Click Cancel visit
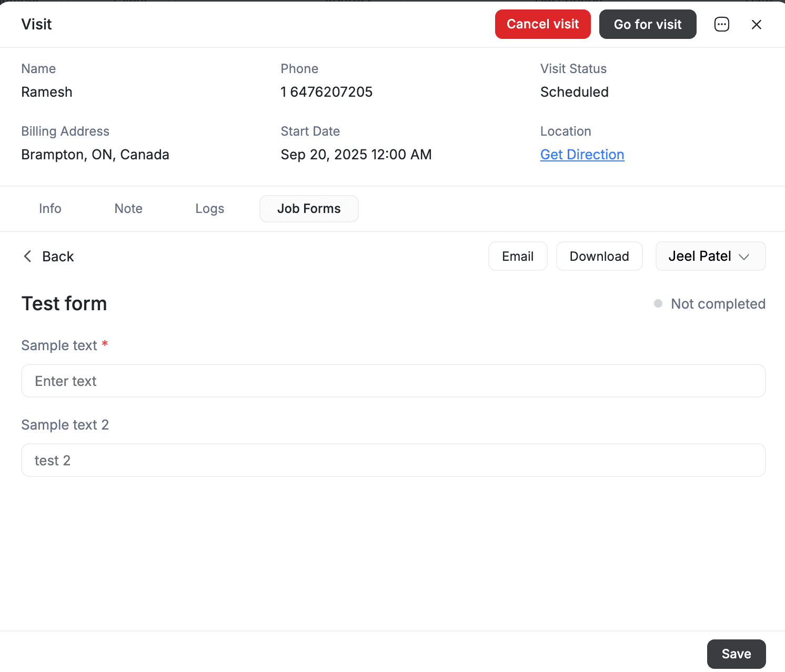 [542, 24]
